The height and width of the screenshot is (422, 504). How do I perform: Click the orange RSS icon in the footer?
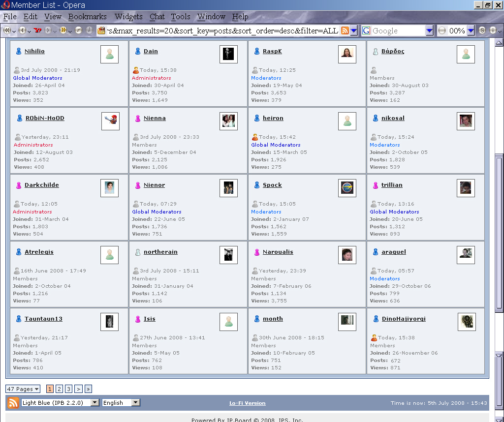pyautogui.click(x=13, y=403)
